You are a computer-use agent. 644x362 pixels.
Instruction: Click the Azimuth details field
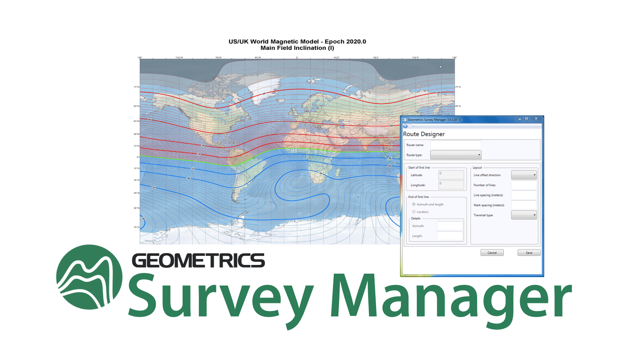click(x=450, y=226)
